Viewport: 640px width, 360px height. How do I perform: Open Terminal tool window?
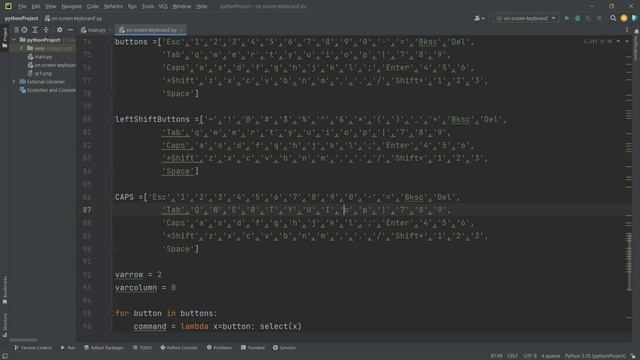(253, 348)
